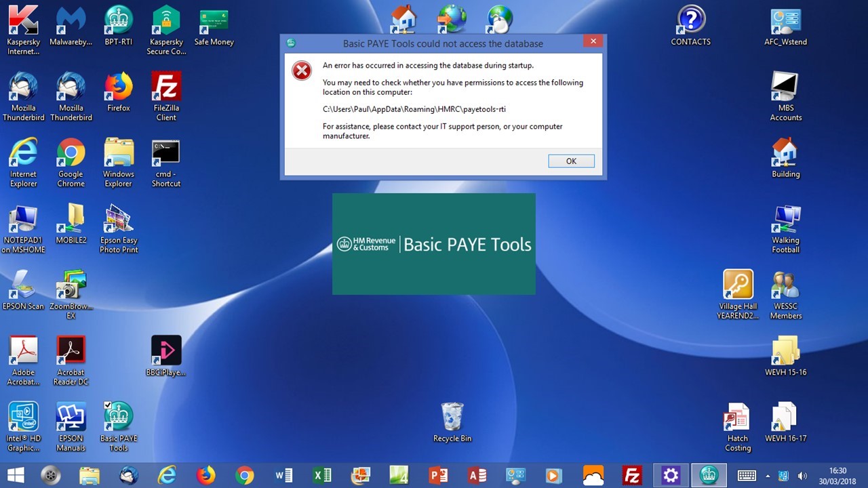
Task: Click the red error icon in the dialog
Action: pyautogui.click(x=302, y=70)
